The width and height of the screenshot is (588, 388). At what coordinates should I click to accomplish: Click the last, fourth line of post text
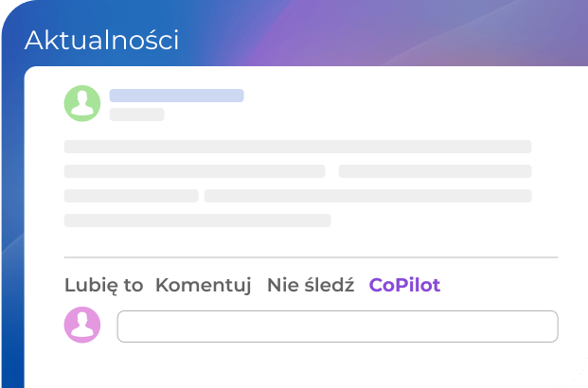coord(197,220)
